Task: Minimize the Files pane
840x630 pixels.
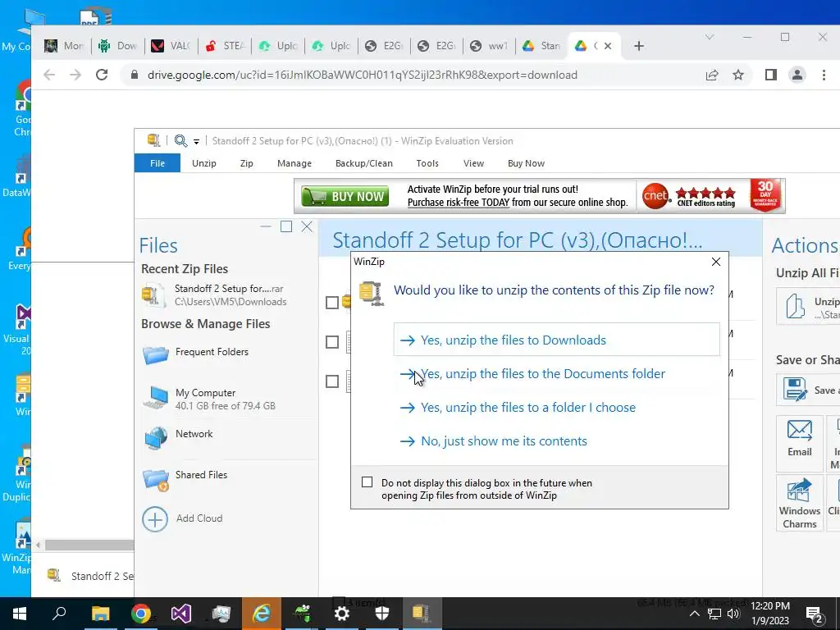Action: coord(266,226)
